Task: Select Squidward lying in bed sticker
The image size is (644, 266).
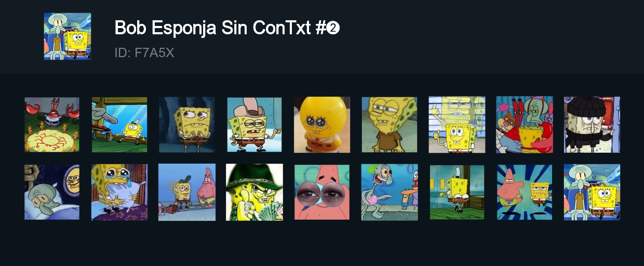Action: pos(52,192)
